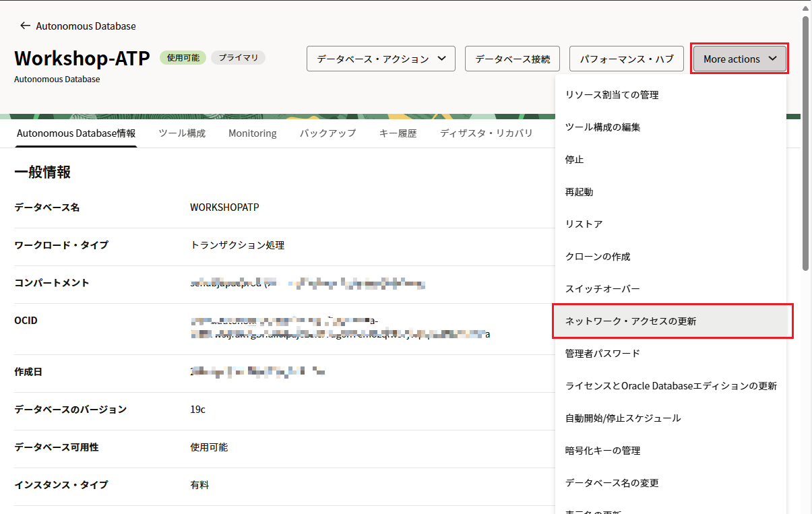The width and height of the screenshot is (812, 514).
Task: Select 停止 to stop the database
Action: [574, 160]
